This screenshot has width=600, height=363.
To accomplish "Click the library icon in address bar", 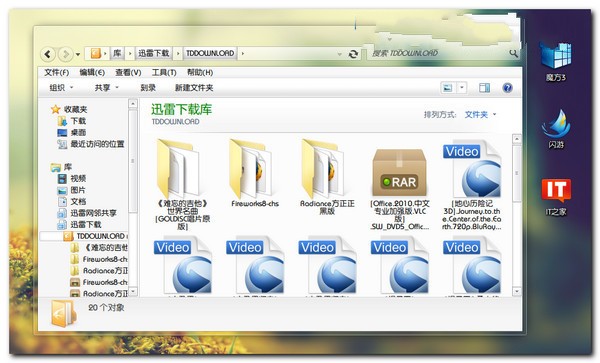I will 95,53.
